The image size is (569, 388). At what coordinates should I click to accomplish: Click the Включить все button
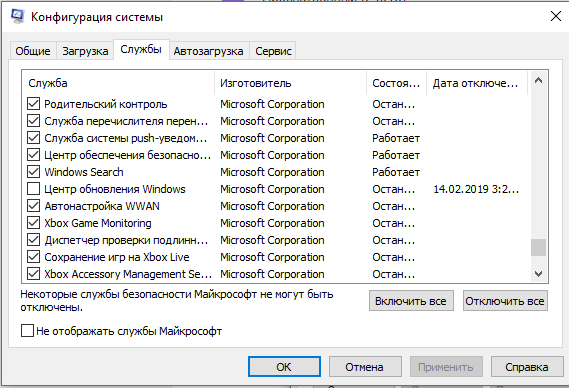(x=411, y=301)
